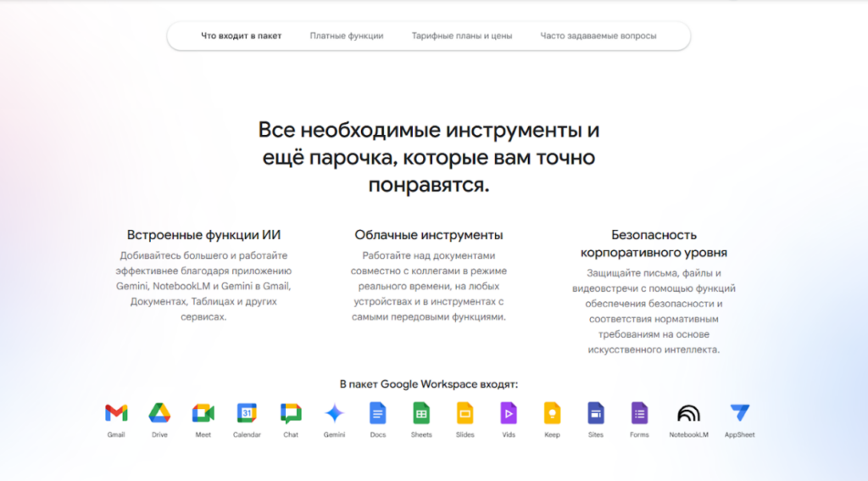Click the 'Chat' label text
This screenshot has height=481, width=868.
click(x=291, y=435)
